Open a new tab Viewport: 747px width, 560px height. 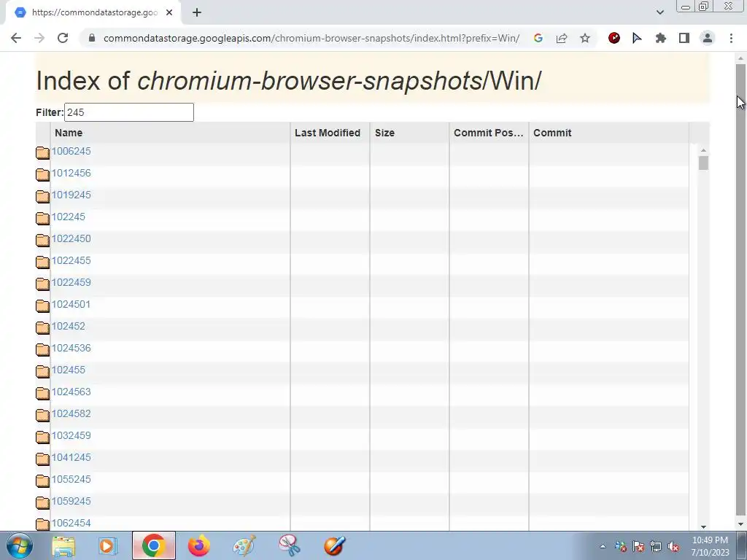tap(197, 13)
